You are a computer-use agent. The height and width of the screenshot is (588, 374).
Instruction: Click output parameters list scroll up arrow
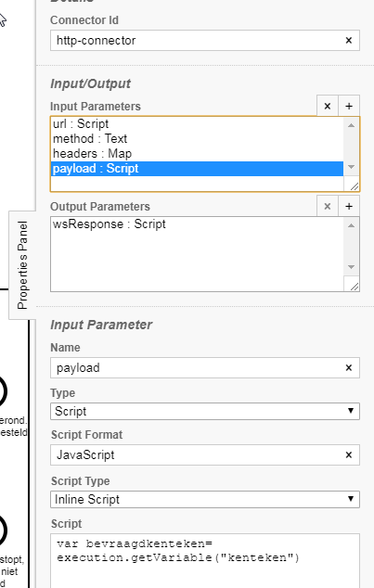351,225
